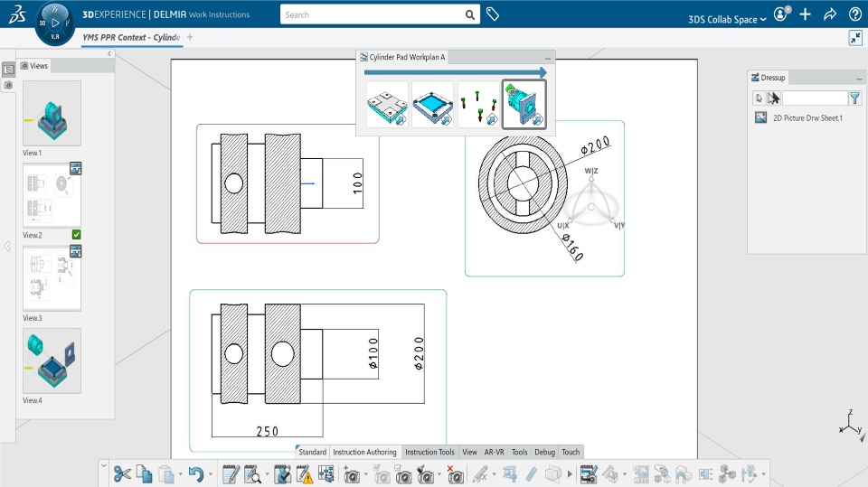
Task: Click the camera with pen icon
Action: (x=425, y=474)
